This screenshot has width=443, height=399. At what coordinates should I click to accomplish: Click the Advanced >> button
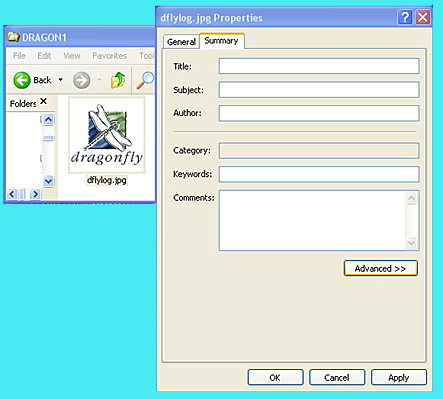coord(380,268)
